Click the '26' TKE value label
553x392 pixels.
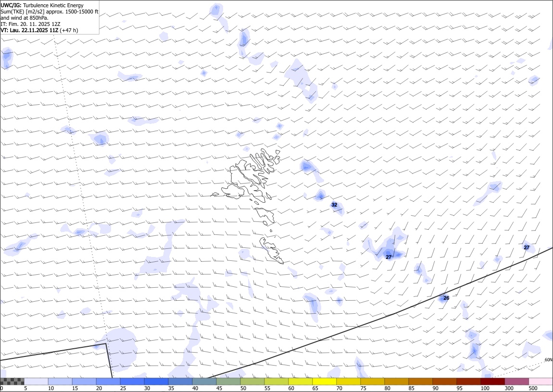pyautogui.click(x=446, y=298)
